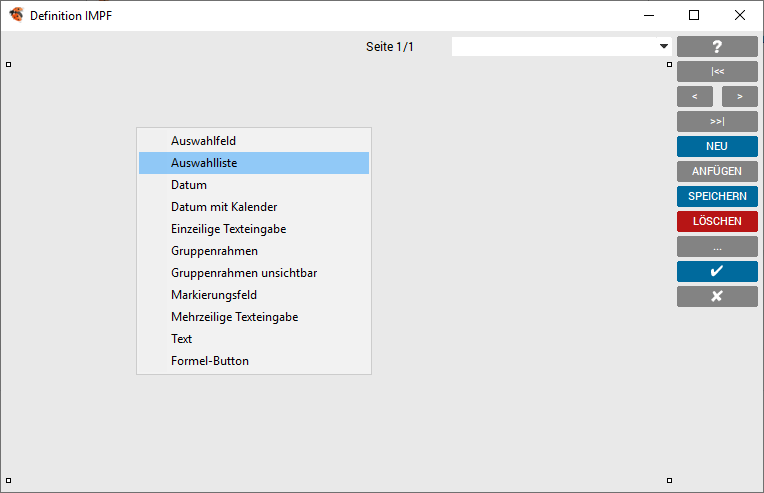Screen dimensions: 764x493
Task: Select Markierungsfeld menu entry
Action: tap(254, 295)
